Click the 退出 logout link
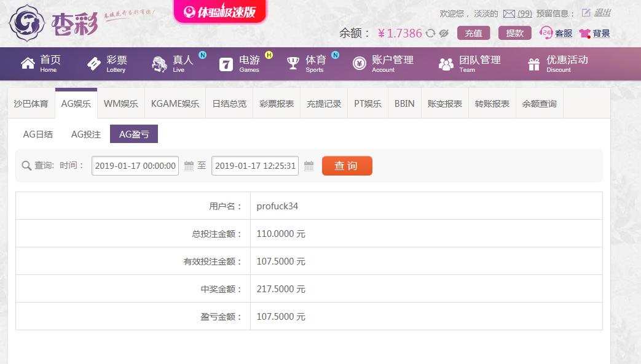The image size is (641, 364). coord(602,13)
